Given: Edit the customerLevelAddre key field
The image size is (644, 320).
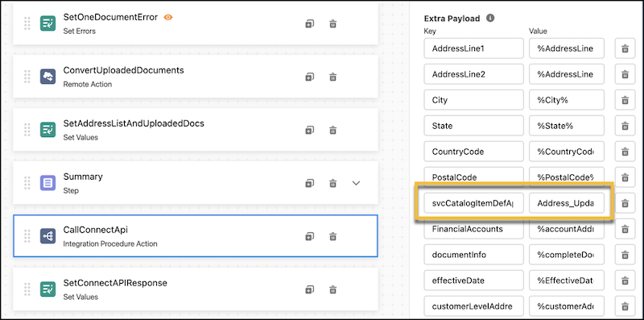Looking at the screenshot, I should click(473, 306).
